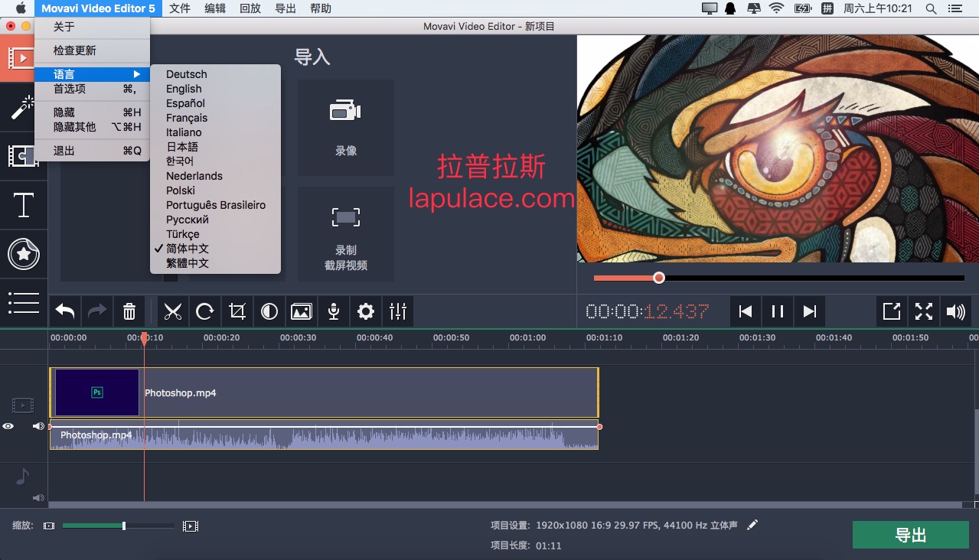This screenshot has height=560, width=979.
Task: Open Spotlight search in menu bar
Action: [931, 8]
